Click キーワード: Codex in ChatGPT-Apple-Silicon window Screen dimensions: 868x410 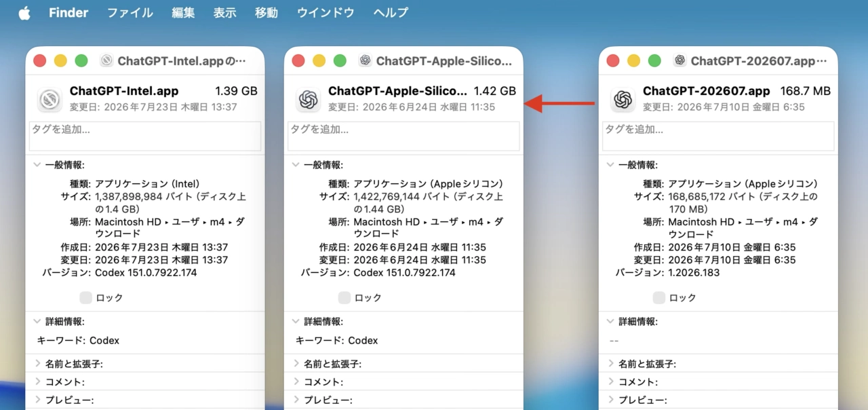coord(337,340)
